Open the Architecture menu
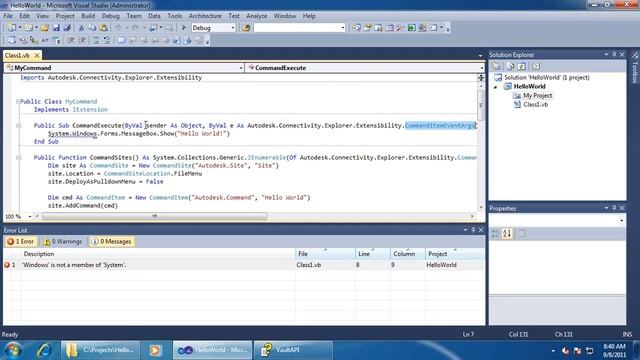Screen dimensions: 640x360 pos(205,16)
